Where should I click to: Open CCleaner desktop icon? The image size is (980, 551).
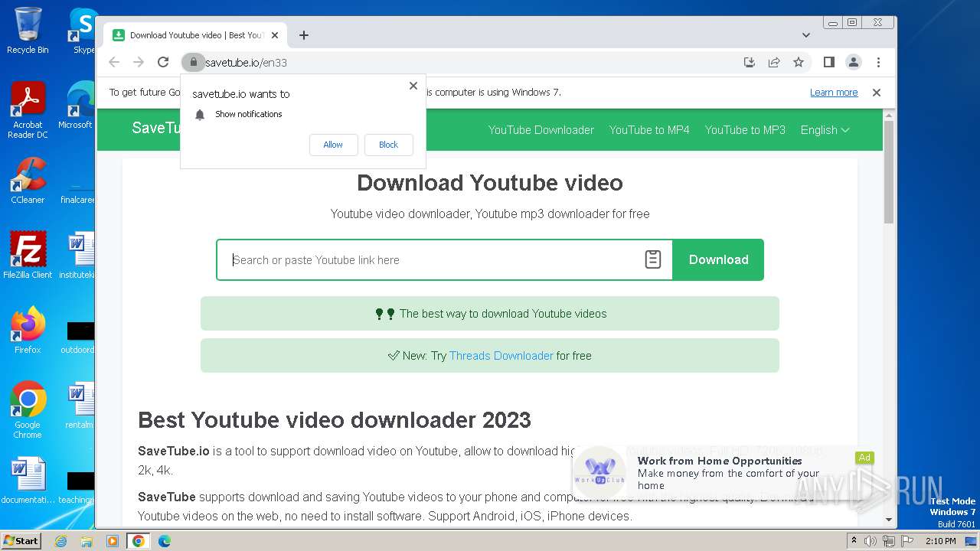click(28, 181)
